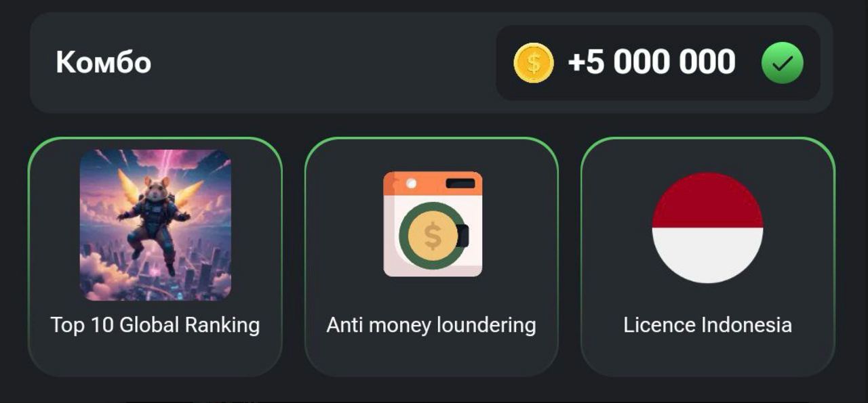
Task: Click empty area below Top 10 Global Ranking label
Action: [x=155, y=356]
